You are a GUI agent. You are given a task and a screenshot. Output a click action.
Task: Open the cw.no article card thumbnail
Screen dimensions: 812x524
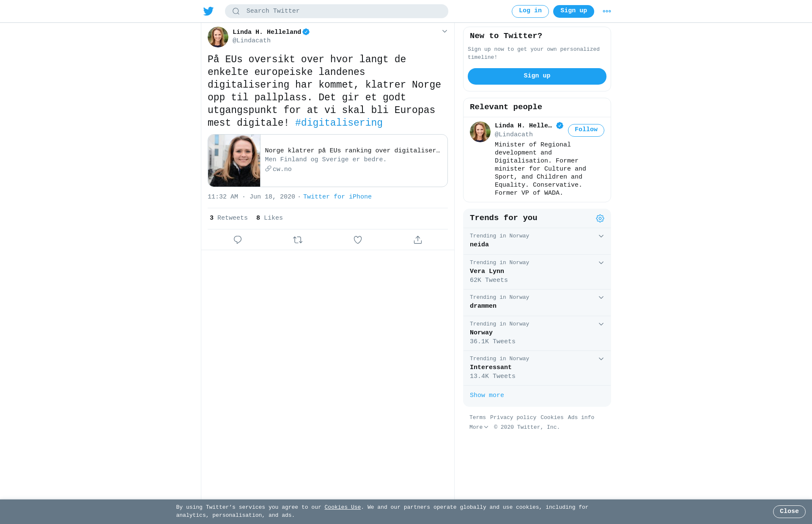pyautogui.click(x=234, y=161)
